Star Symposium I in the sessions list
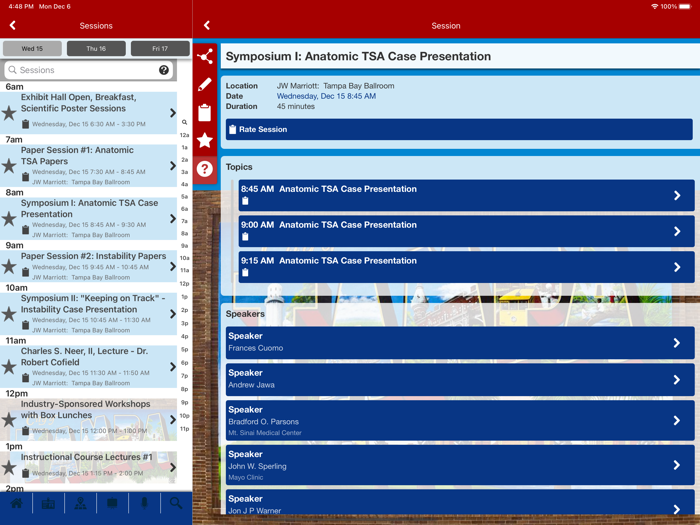Screen dimensions: 700x525 coord(9,219)
